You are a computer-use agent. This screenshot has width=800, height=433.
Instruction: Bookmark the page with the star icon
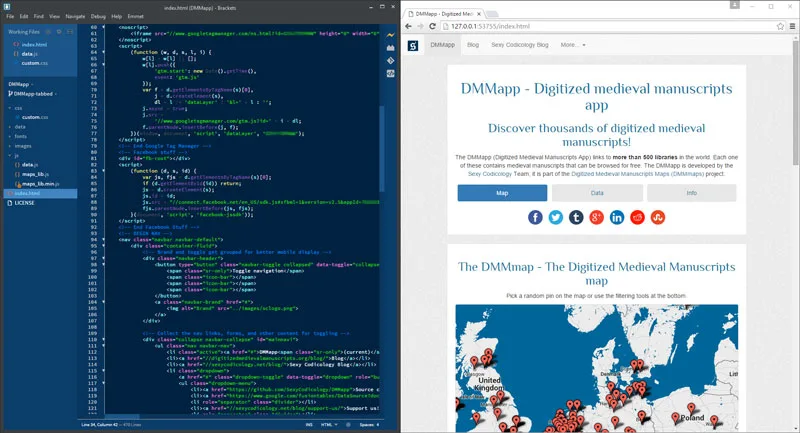tap(780, 26)
